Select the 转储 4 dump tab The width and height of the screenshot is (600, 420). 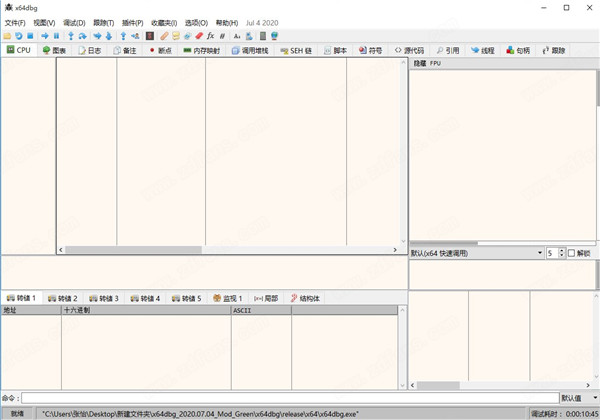click(145, 298)
